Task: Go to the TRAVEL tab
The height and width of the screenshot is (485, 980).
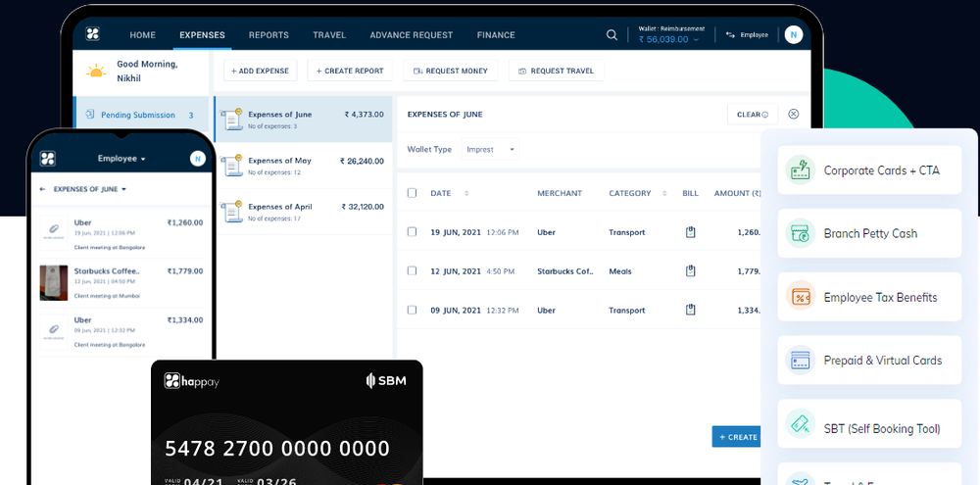Action: (x=329, y=35)
